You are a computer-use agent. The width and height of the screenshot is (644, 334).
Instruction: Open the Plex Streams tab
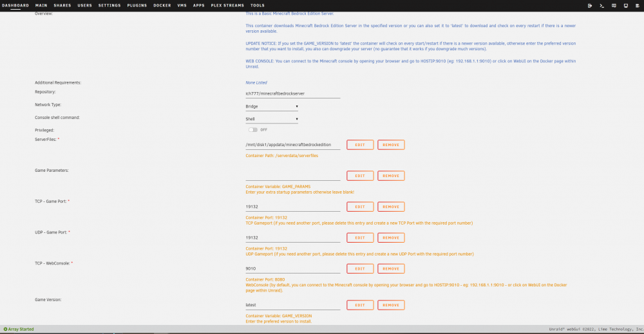tap(227, 5)
